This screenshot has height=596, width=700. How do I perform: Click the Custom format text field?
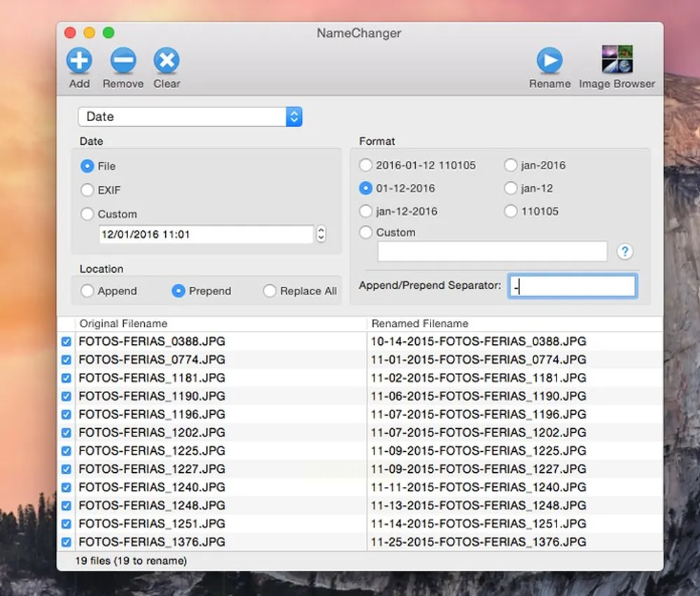pyautogui.click(x=492, y=252)
